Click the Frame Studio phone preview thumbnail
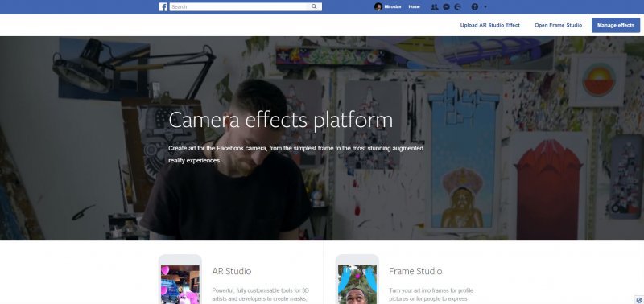This screenshot has width=644, height=304. 357,280
